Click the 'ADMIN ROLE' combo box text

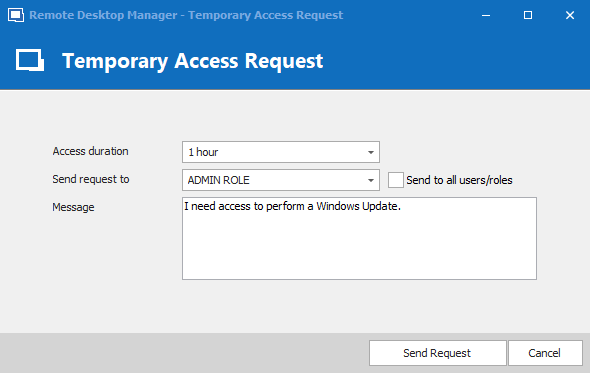[x=219, y=180]
